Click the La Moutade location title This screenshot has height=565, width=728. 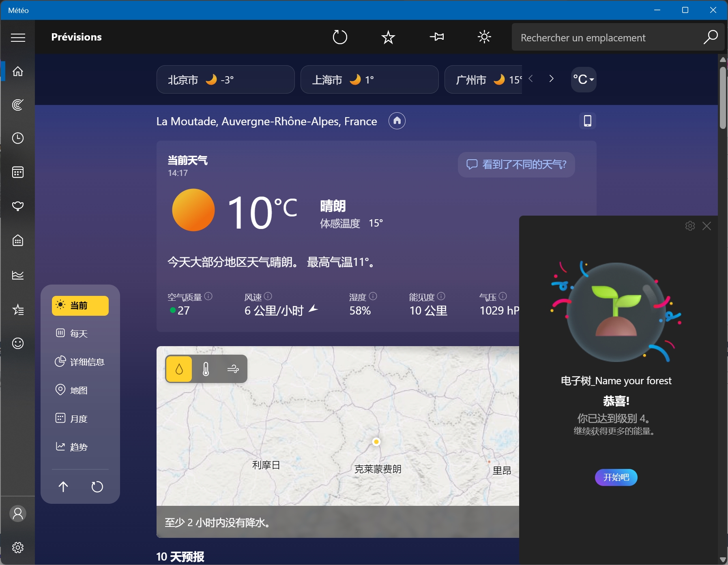pyautogui.click(x=267, y=121)
